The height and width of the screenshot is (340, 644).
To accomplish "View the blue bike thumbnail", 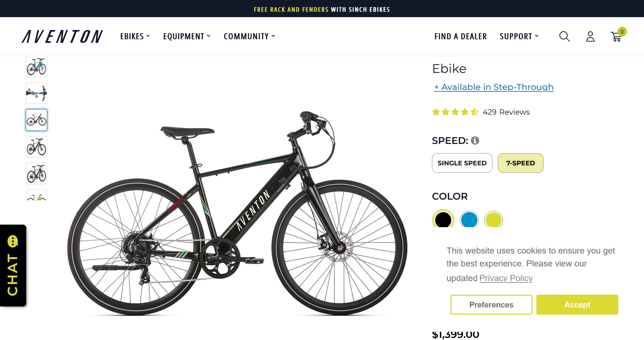I will [x=36, y=66].
